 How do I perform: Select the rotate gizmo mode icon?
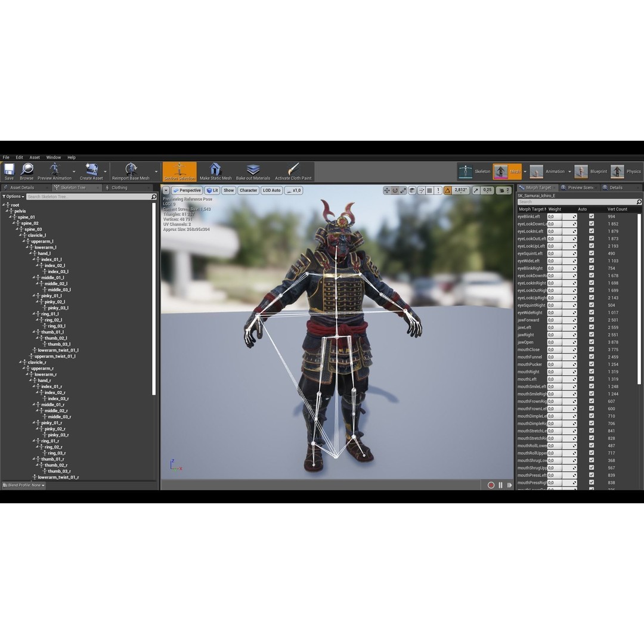(395, 190)
